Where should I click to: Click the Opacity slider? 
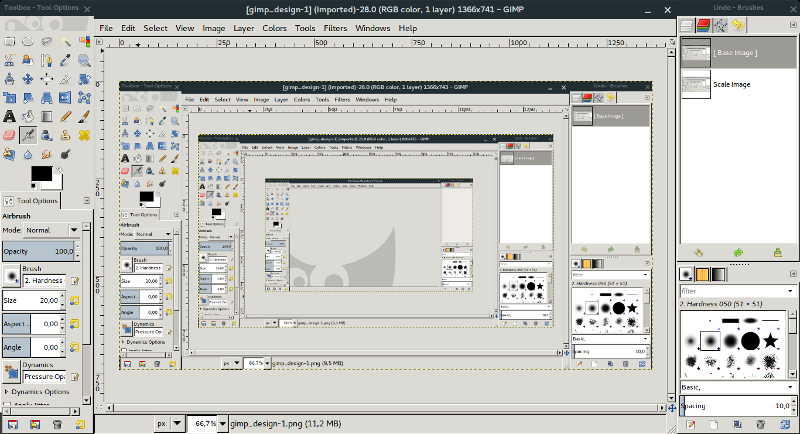click(38, 251)
